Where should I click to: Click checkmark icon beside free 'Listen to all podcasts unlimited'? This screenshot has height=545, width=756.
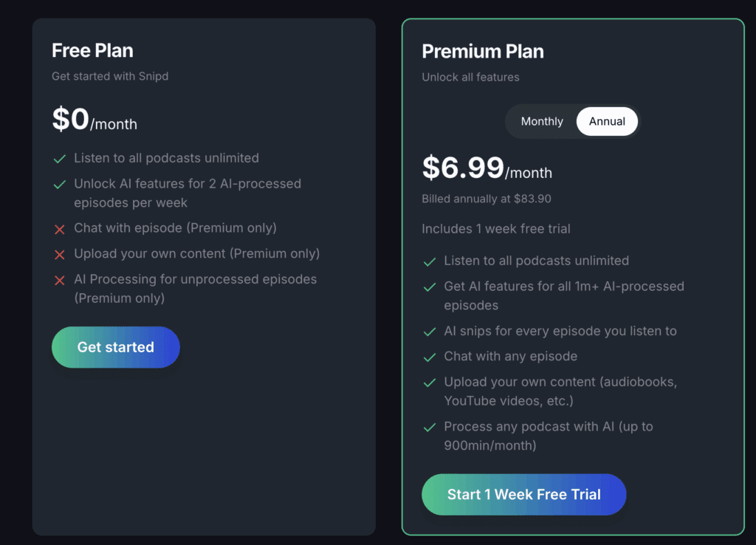[60, 159]
